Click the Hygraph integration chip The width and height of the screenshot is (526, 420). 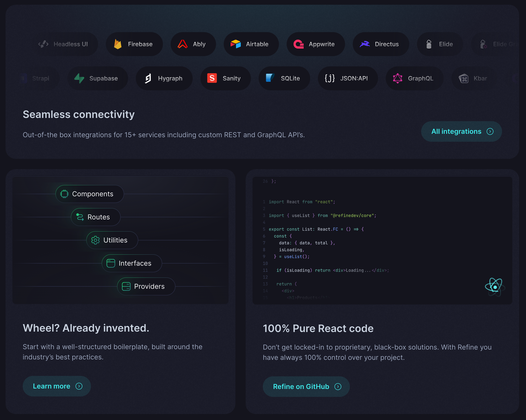pyautogui.click(x=164, y=78)
